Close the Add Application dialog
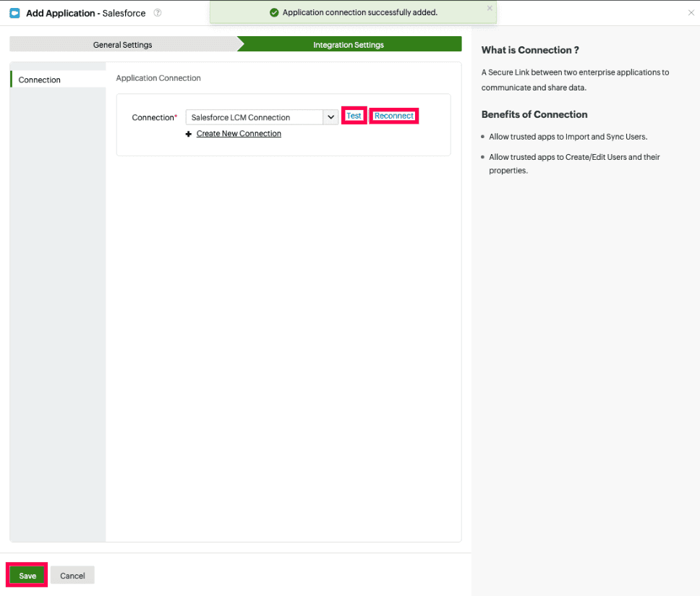The width and height of the screenshot is (700, 596). [x=691, y=12]
